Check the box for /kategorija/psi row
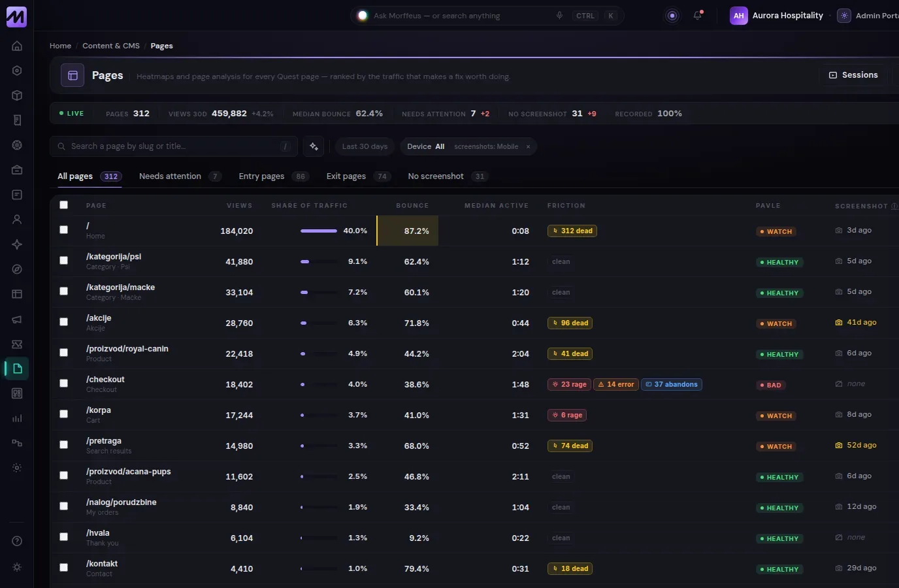This screenshot has height=588, width=899. (x=63, y=261)
